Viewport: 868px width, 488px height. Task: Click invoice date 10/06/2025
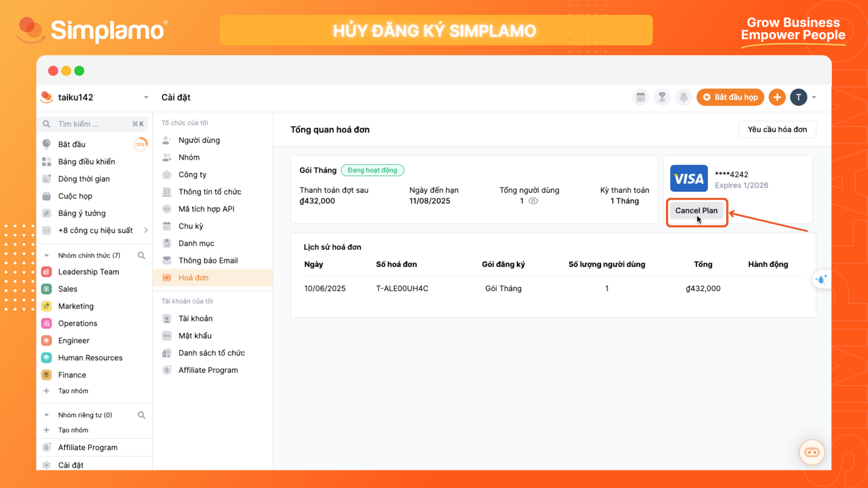tap(325, 288)
